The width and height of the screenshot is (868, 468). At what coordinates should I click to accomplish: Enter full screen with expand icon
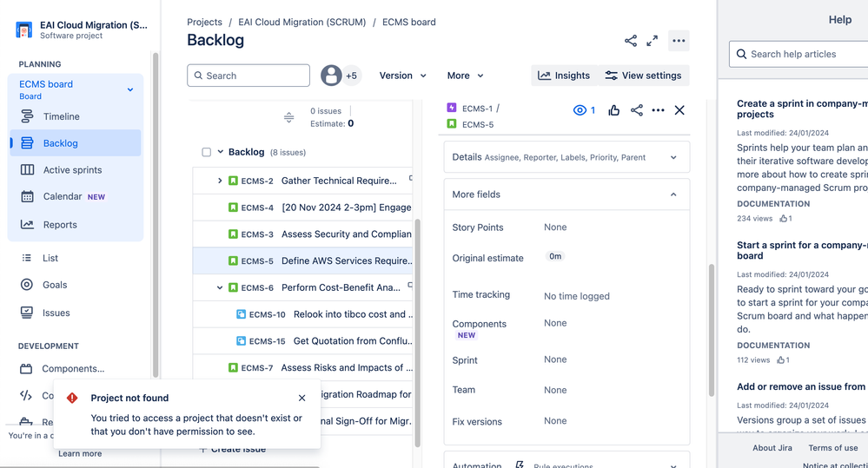click(x=653, y=41)
